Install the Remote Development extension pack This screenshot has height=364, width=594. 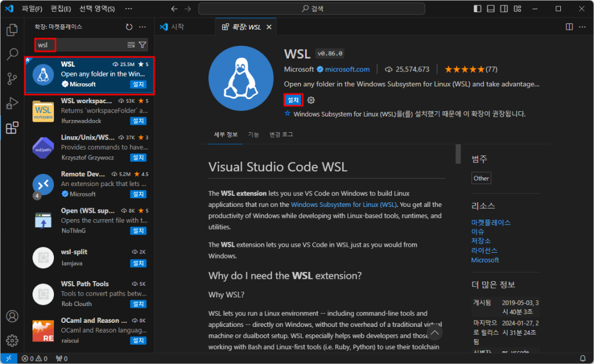(138, 194)
